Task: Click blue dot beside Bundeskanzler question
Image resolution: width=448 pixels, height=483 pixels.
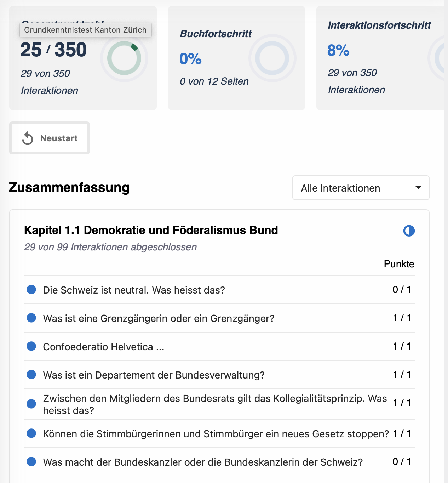Action: click(31, 462)
